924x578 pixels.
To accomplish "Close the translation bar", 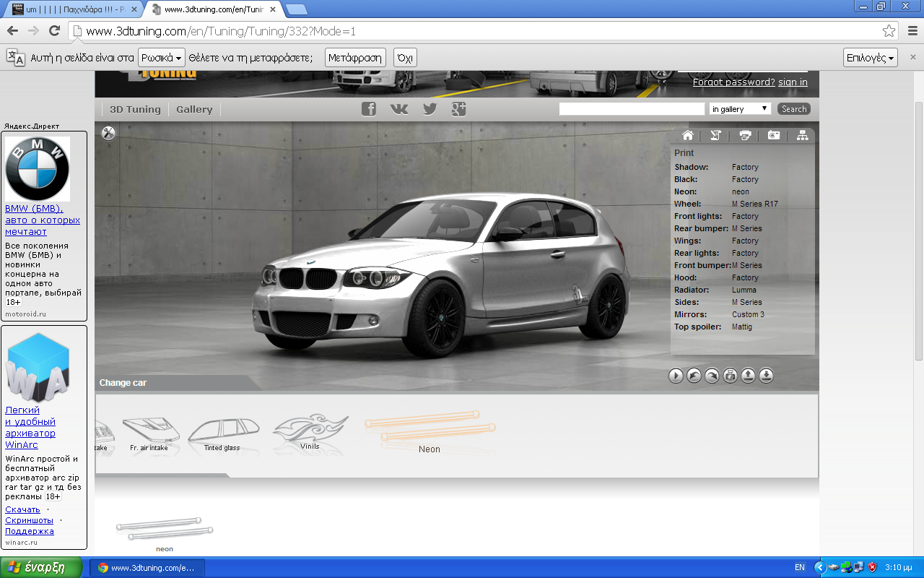I will pyautogui.click(x=912, y=57).
